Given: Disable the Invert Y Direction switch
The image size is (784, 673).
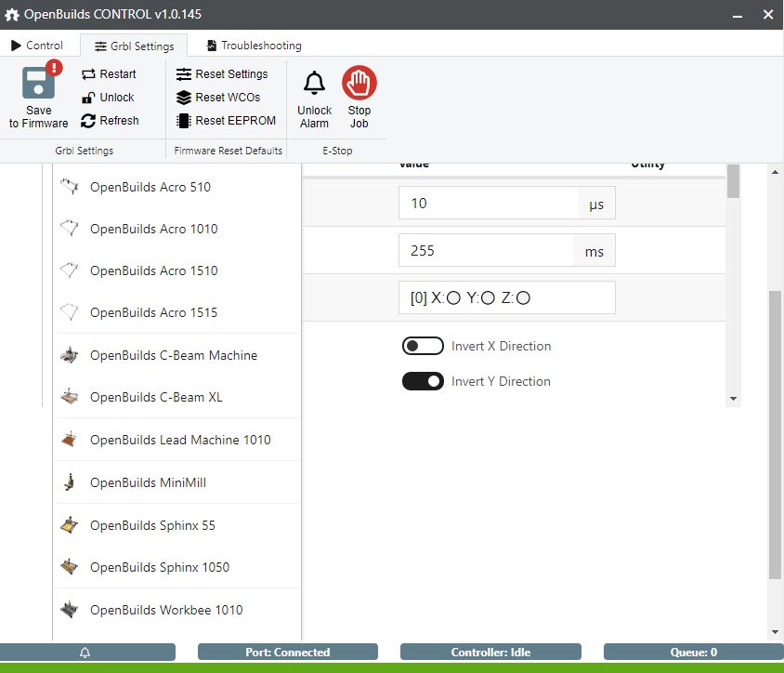Looking at the screenshot, I should coord(423,381).
